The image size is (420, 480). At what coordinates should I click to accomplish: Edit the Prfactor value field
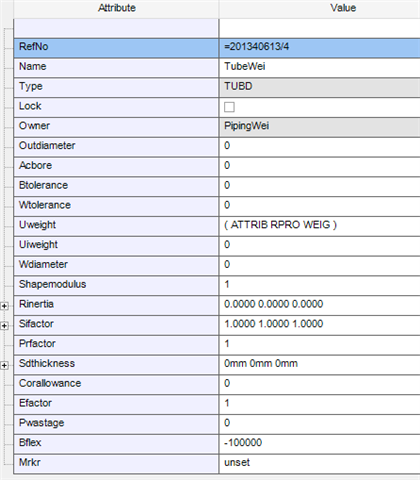click(x=320, y=344)
